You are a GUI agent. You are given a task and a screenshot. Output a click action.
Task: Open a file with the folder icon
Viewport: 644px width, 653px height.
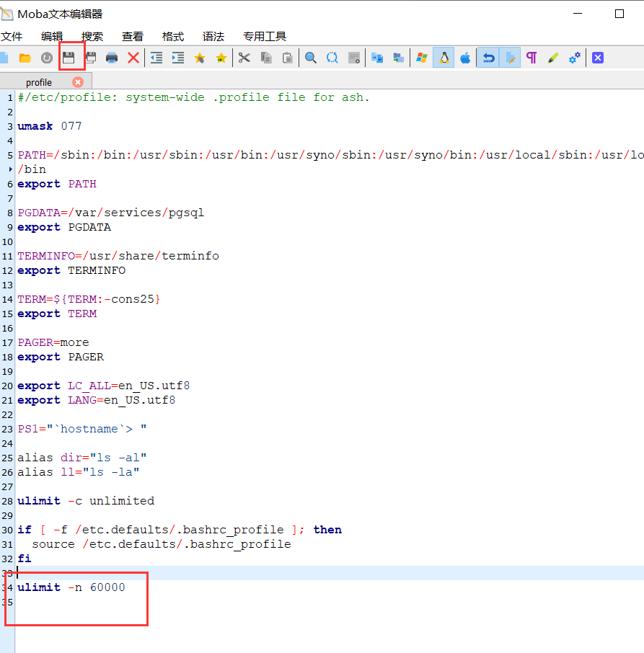coord(25,58)
